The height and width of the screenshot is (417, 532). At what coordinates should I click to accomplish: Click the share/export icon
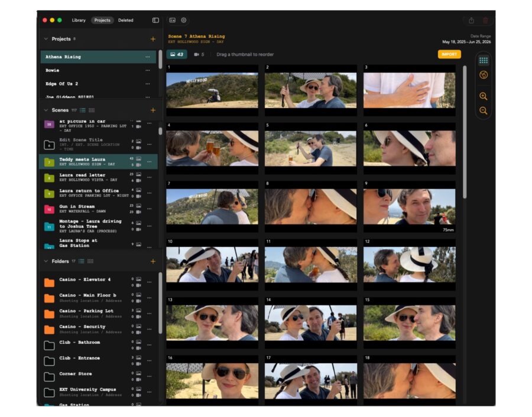click(471, 21)
